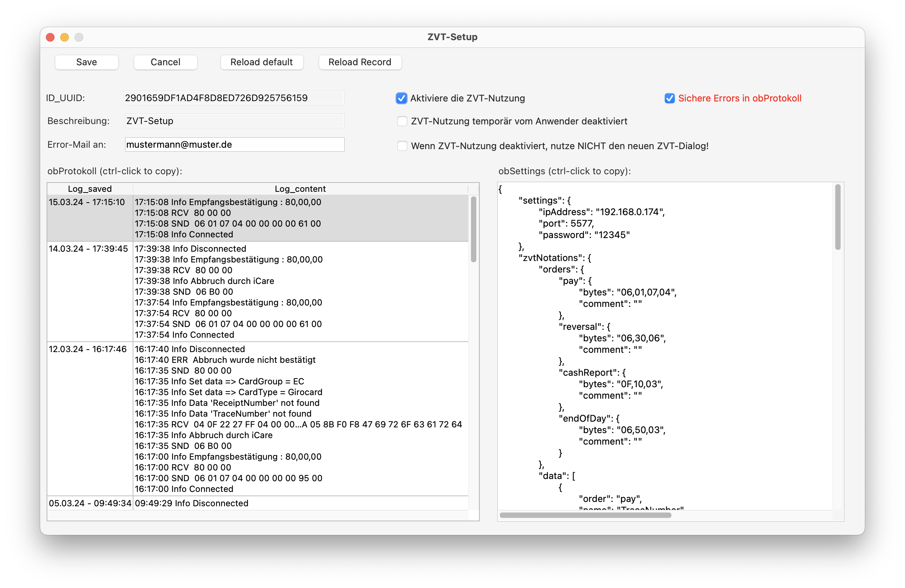Click the Error-Mail an input field
The width and height of the screenshot is (905, 588).
(234, 144)
